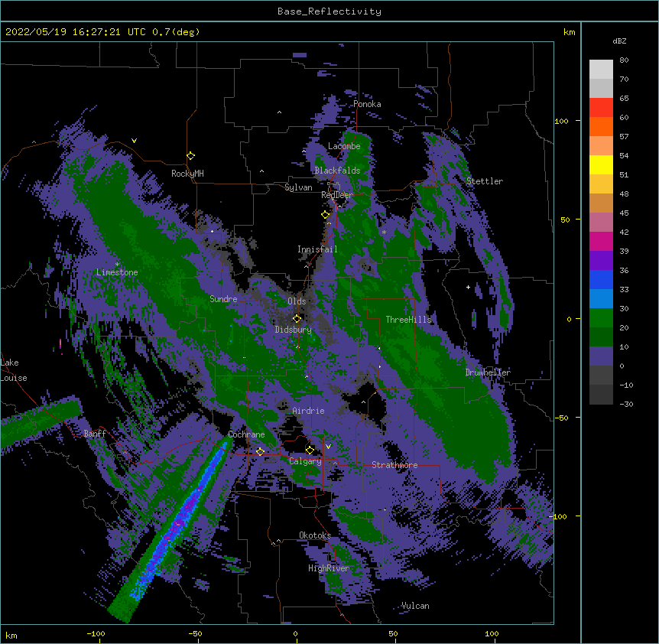659x644 pixels.
Task: Click the Blackfalds label
Action: point(337,171)
